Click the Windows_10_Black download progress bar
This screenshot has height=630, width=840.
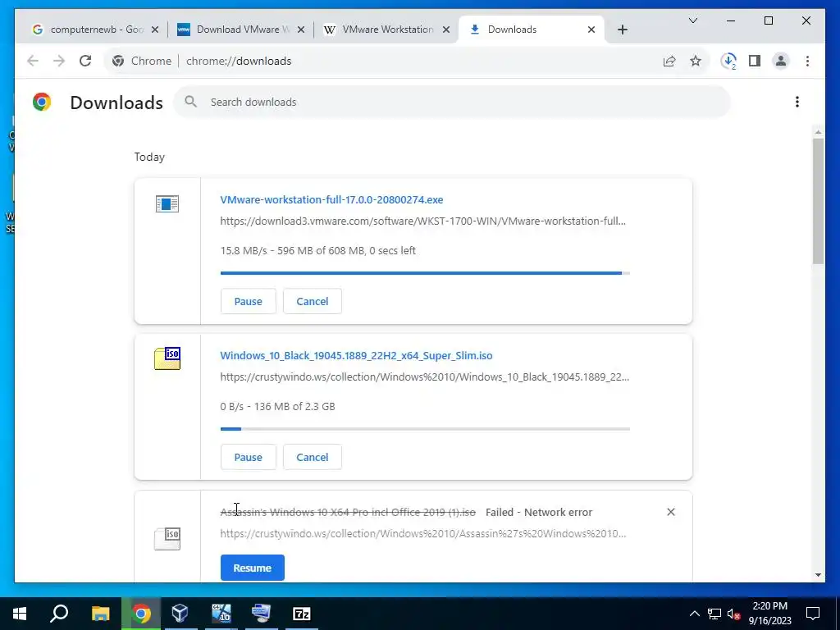pos(425,429)
